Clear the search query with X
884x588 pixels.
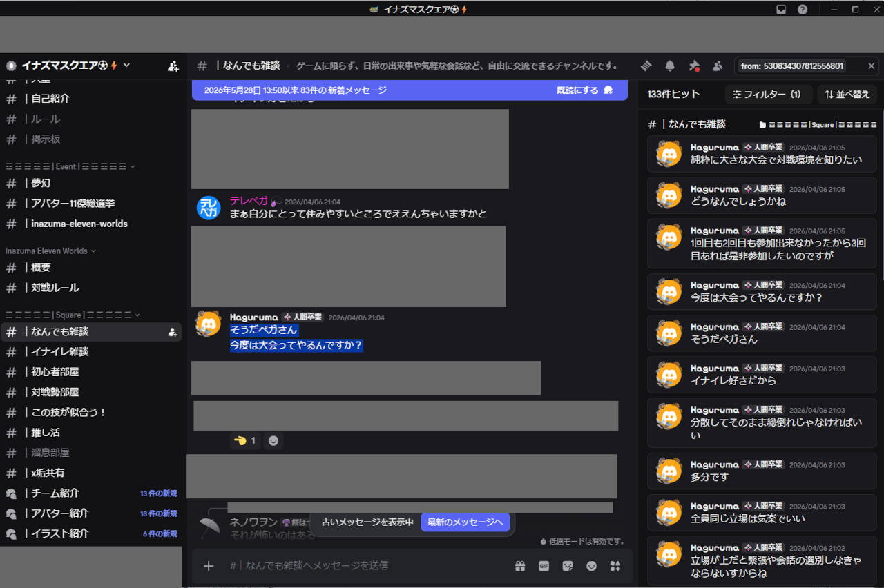coord(872,66)
